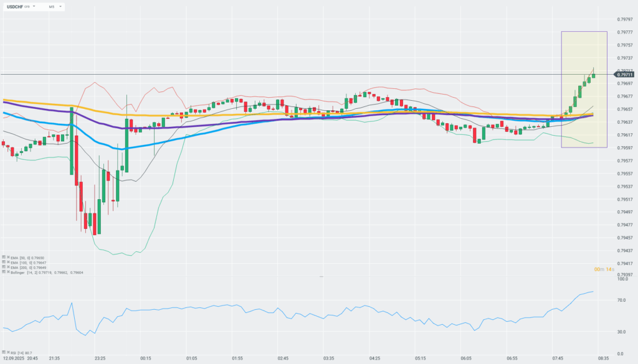Open the M5 timeframe dropdown
This screenshot has width=638, height=364.
point(54,7)
